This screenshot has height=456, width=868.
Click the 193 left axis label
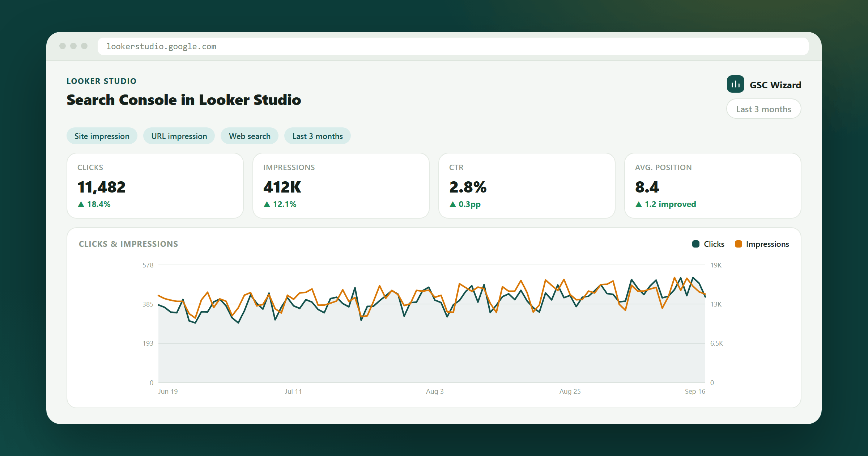tap(148, 343)
